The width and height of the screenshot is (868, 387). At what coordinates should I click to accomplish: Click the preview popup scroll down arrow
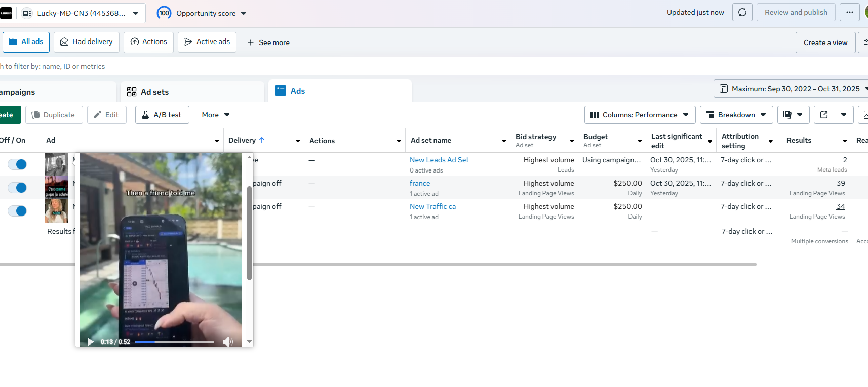coord(249,342)
